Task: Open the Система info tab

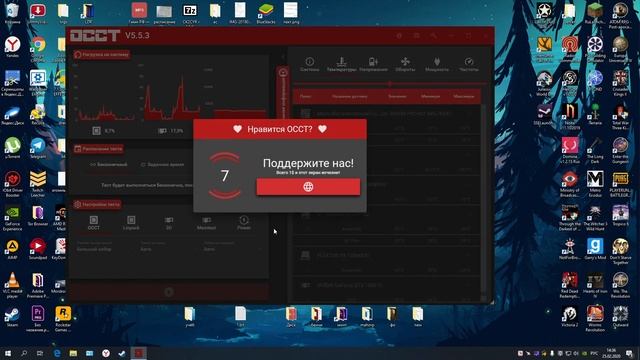Action: (x=309, y=64)
